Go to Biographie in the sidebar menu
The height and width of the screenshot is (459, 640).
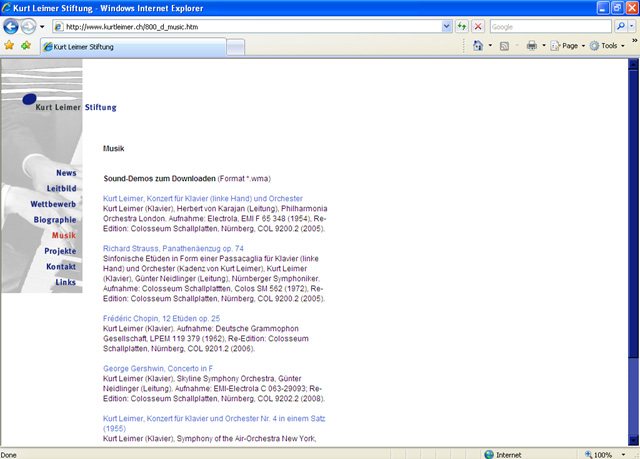[x=54, y=219]
